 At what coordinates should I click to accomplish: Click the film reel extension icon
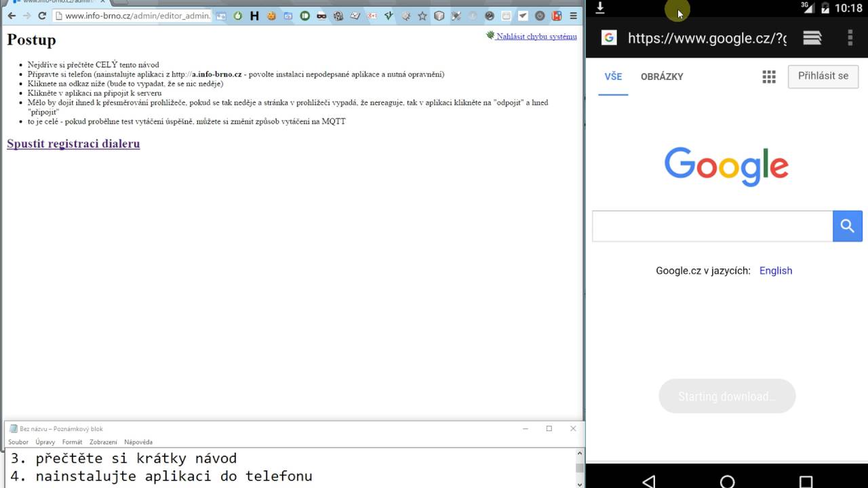tap(338, 16)
